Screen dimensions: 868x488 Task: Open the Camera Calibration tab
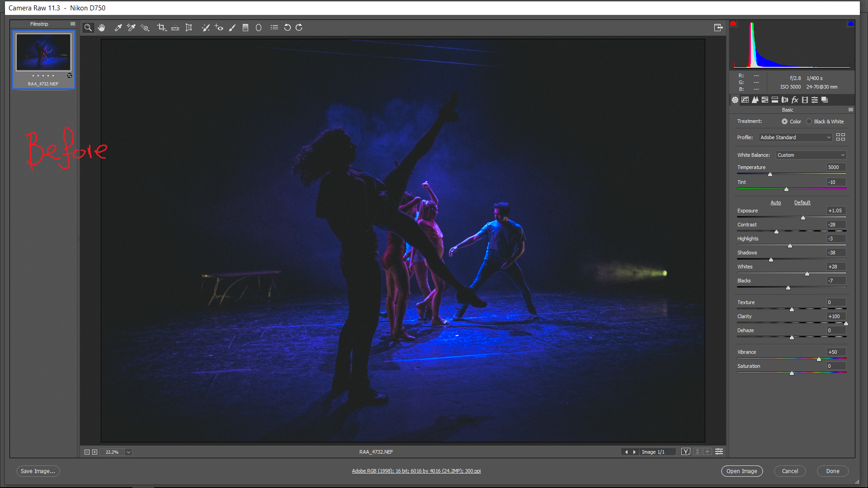pyautogui.click(x=805, y=100)
